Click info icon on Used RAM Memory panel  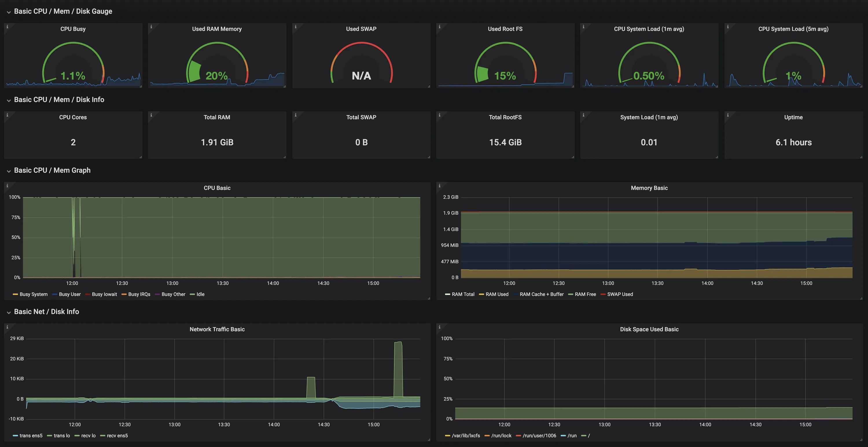click(x=151, y=27)
